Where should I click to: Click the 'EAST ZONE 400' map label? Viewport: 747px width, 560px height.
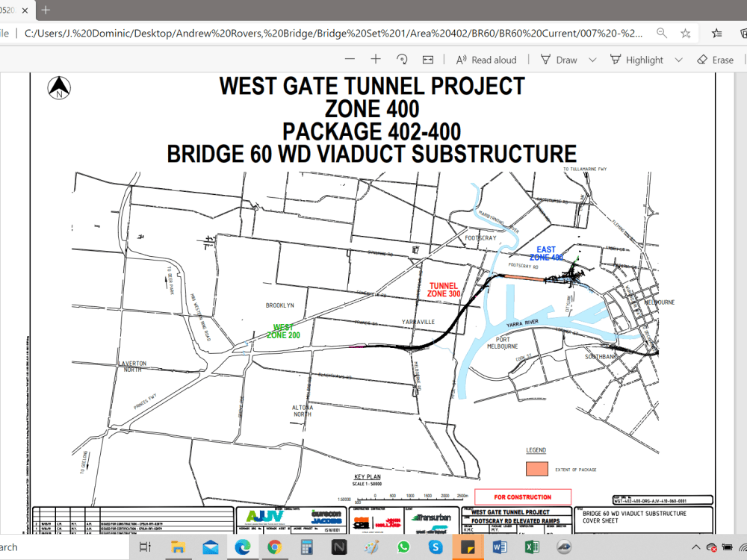(x=546, y=253)
